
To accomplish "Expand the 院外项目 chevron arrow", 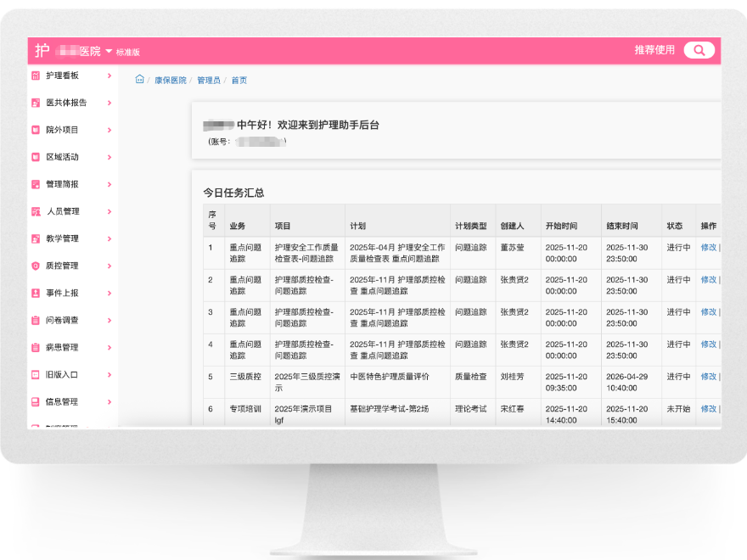I will point(110,130).
